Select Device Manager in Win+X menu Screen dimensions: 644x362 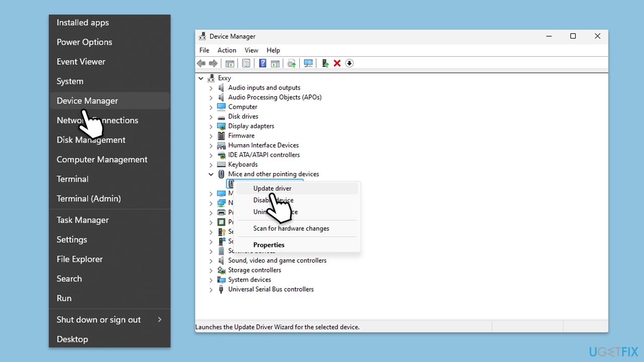click(x=110, y=101)
